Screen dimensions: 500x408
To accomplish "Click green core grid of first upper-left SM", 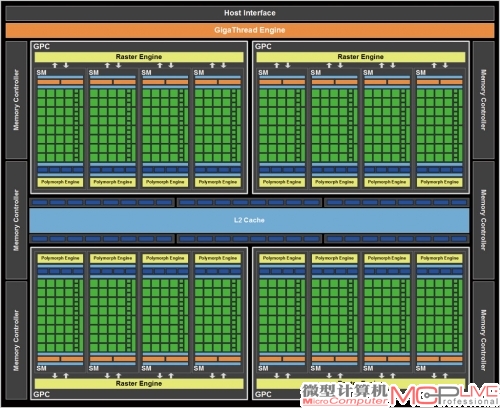I will [60, 125].
